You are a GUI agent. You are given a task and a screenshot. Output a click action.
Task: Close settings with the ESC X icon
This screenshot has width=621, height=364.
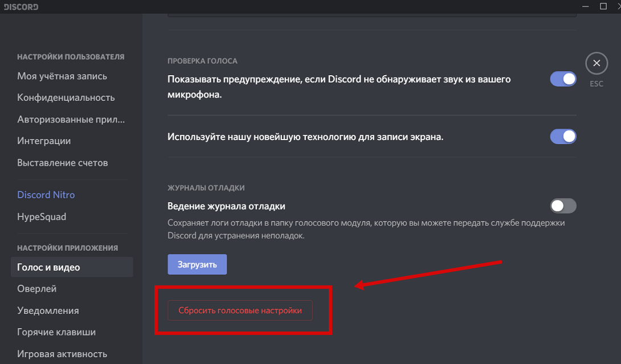[597, 63]
